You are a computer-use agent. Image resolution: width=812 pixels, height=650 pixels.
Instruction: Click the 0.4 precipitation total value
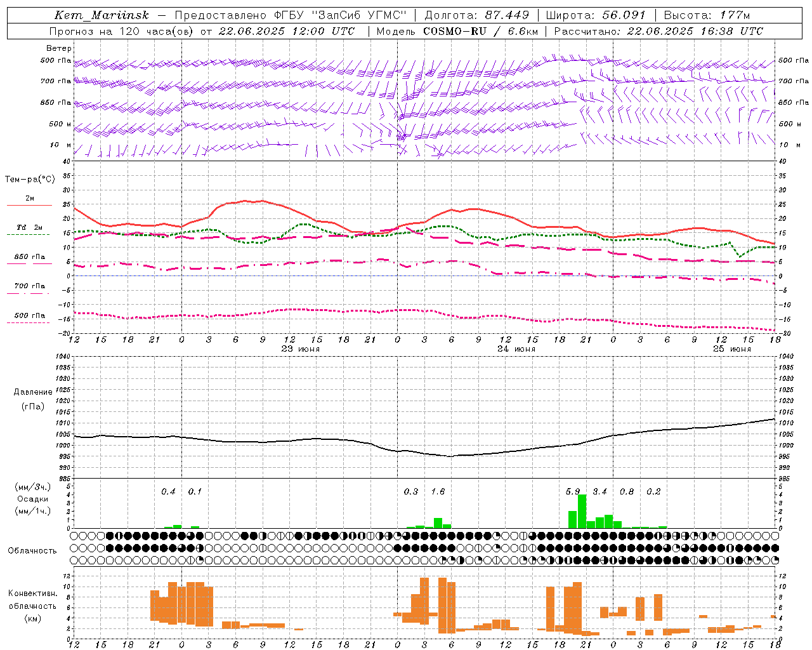pos(168,492)
